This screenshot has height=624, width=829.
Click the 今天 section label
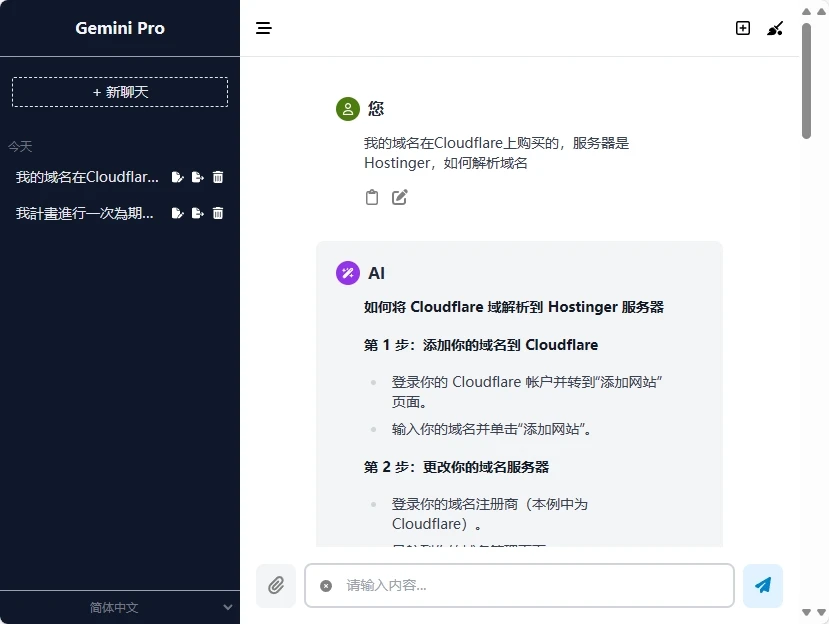point(20,146)
